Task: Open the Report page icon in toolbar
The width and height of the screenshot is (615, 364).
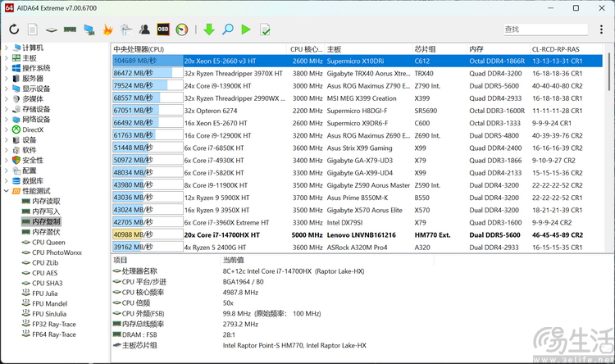Action: [x=33, y=30]
